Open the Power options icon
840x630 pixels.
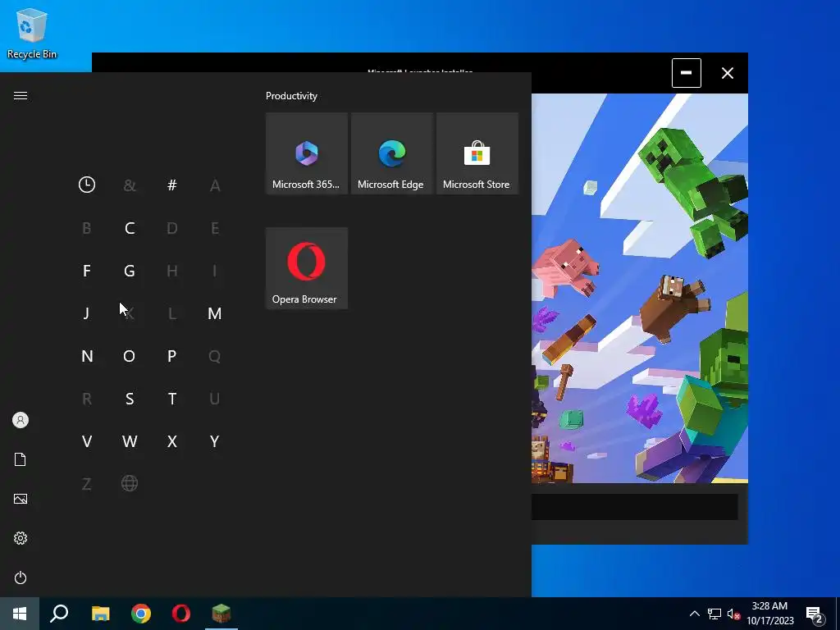click(21, 577)
